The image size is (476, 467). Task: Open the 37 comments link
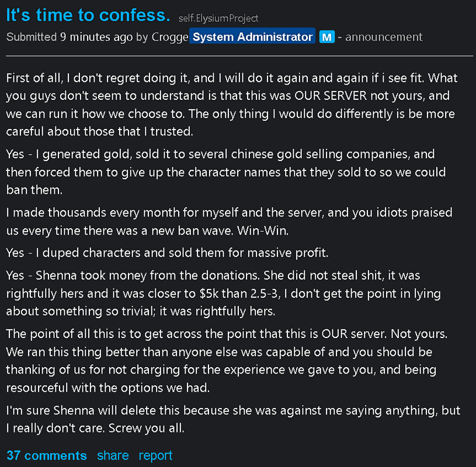(47, 455)
